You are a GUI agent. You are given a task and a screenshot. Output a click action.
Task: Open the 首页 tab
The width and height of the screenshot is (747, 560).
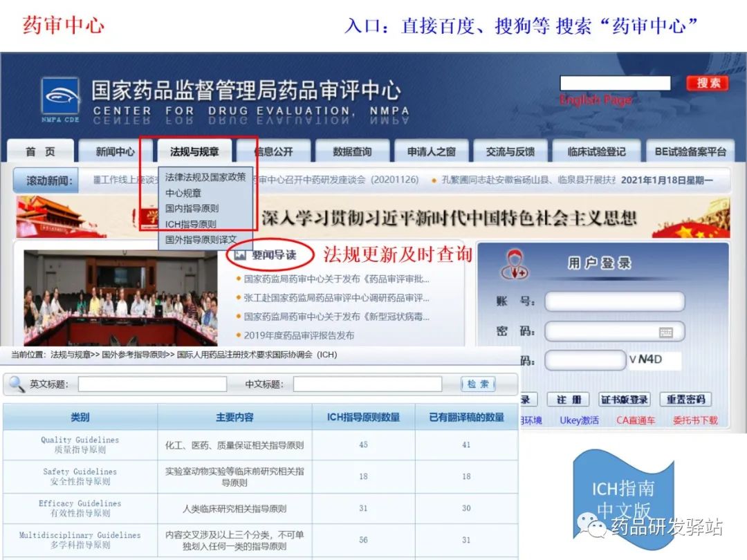(x=41, y=151)
